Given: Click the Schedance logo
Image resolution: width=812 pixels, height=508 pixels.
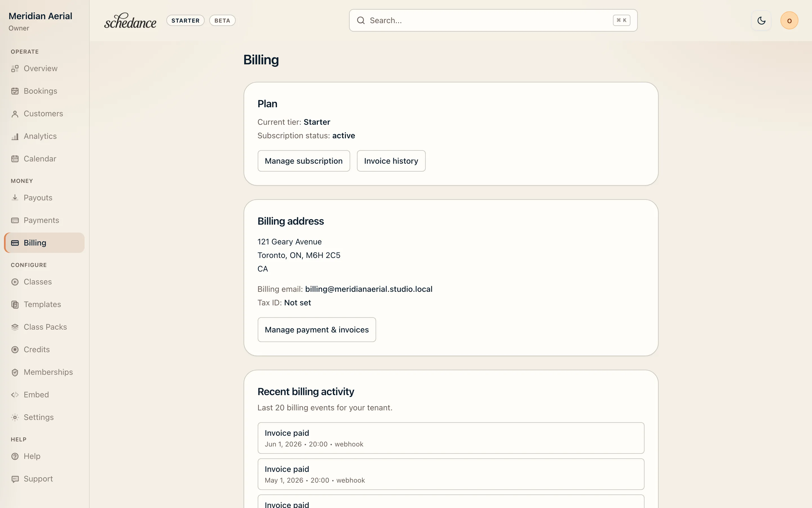Looking at the screenshot, I should point(130,21).
